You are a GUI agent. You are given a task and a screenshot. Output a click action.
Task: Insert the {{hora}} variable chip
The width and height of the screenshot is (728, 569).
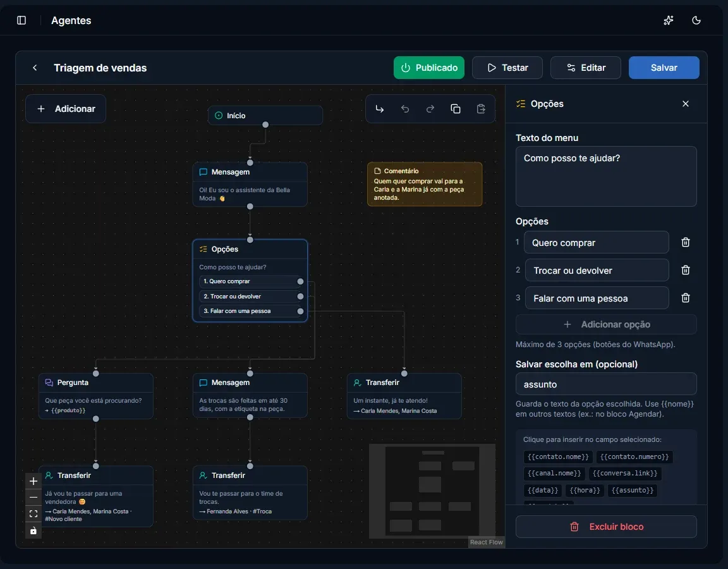coord(585,491)
